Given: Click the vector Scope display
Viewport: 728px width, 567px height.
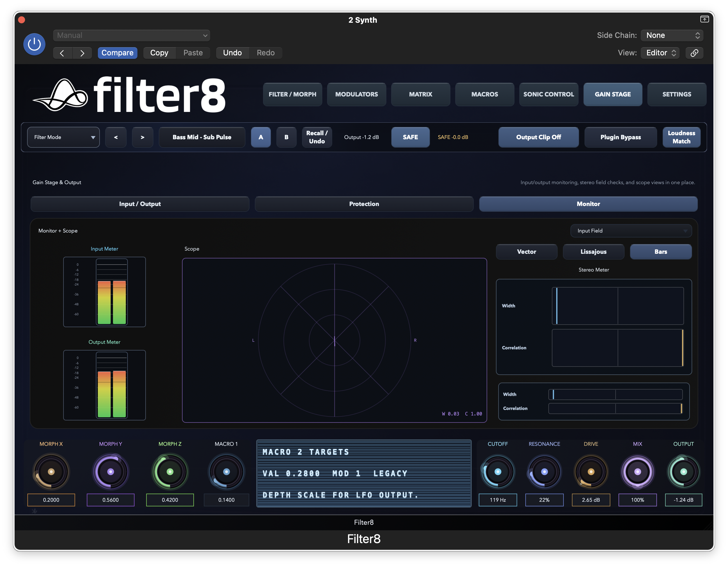Looking at the screenshot, I should pyautogui.click(x=334, y=340).
